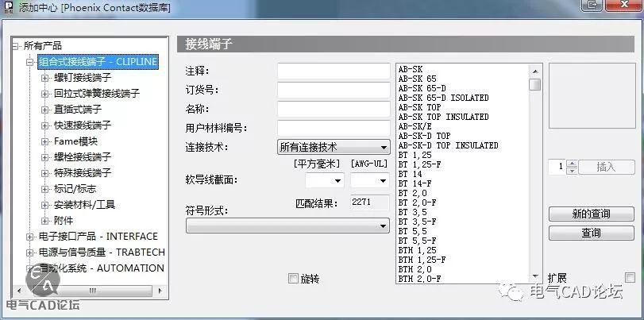Collapse the 所有产品 root node

pos(15,46)
